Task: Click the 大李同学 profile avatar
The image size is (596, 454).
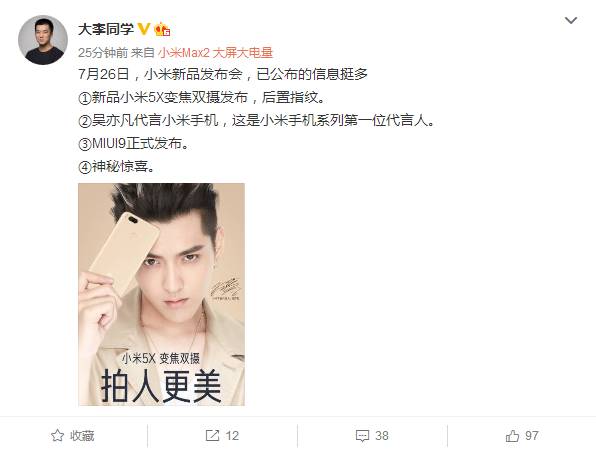Action: (43, 40)
